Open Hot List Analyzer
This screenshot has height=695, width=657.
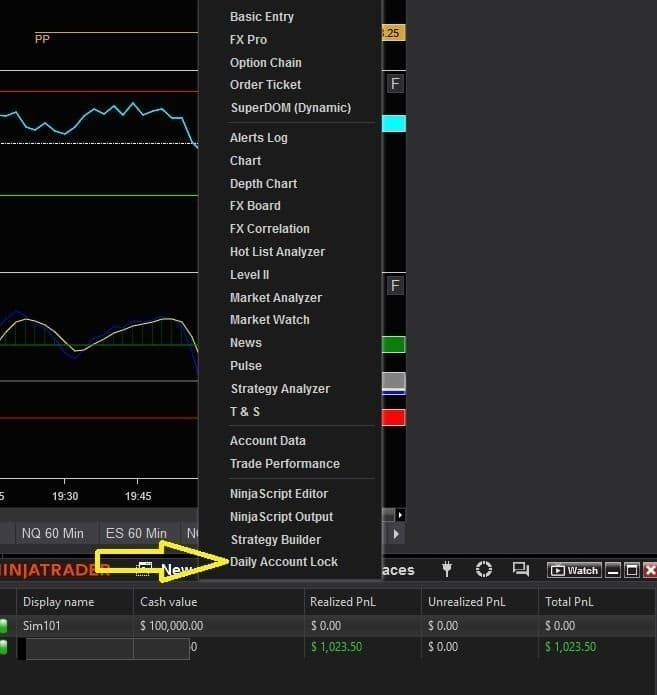277,252
